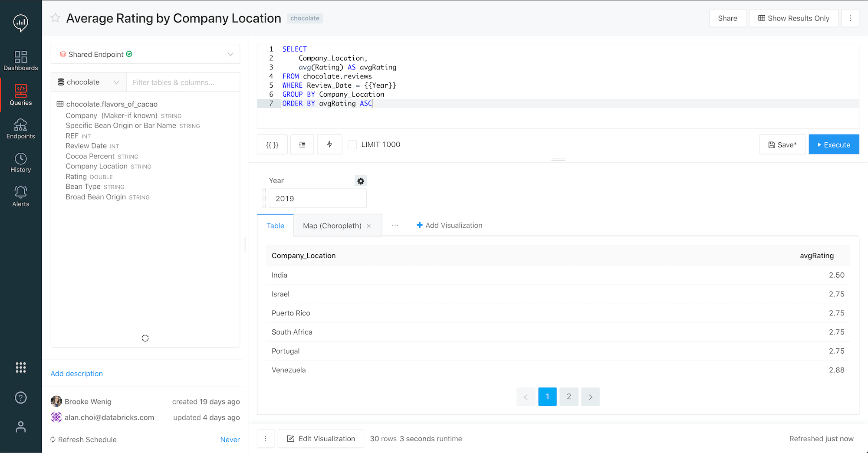Star the Average Rating query
This screenshot has width=868, height=453.
point(55,18)
